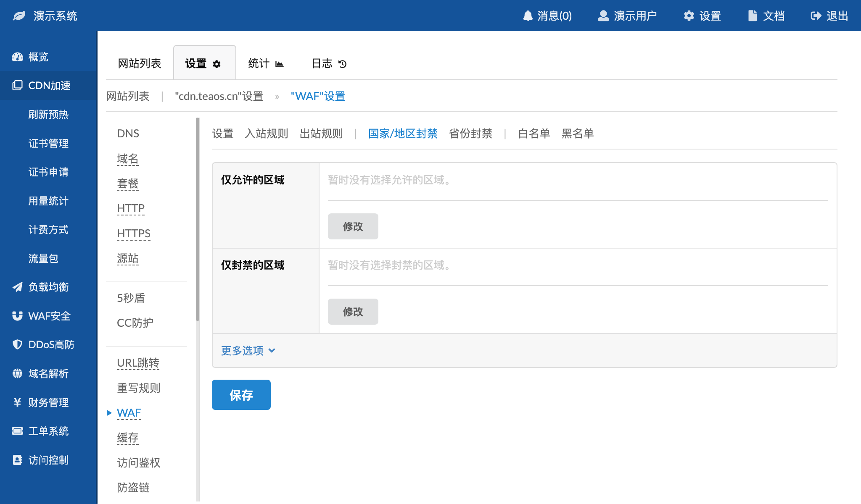Click 修改 for 仅允许的区域

(x=353, y=226)
